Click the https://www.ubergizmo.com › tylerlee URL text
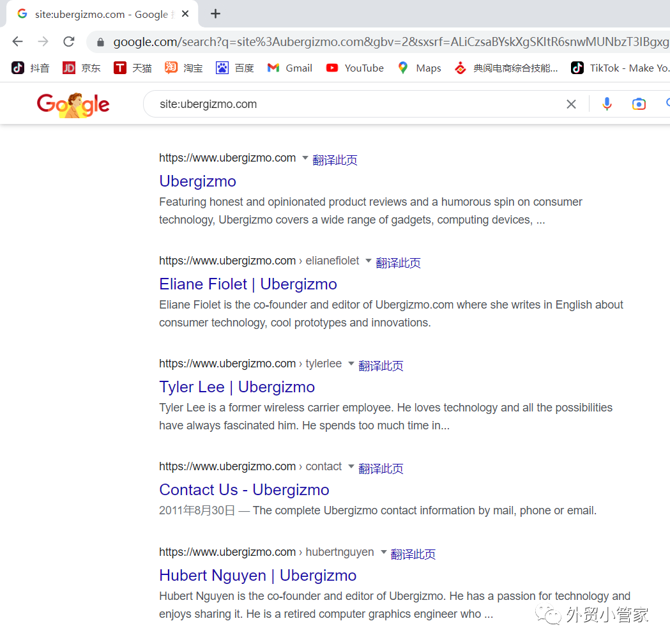Screen dimensions: 670x644 tap(250, 364)
